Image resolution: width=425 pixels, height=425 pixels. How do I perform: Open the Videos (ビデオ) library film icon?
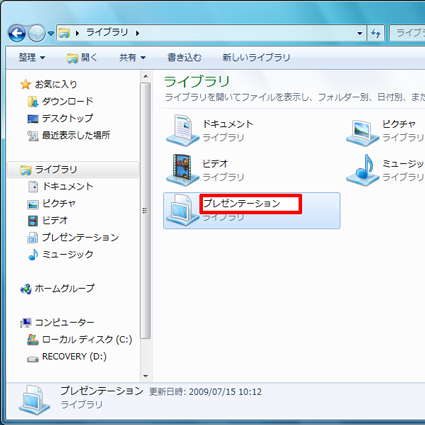182,170
